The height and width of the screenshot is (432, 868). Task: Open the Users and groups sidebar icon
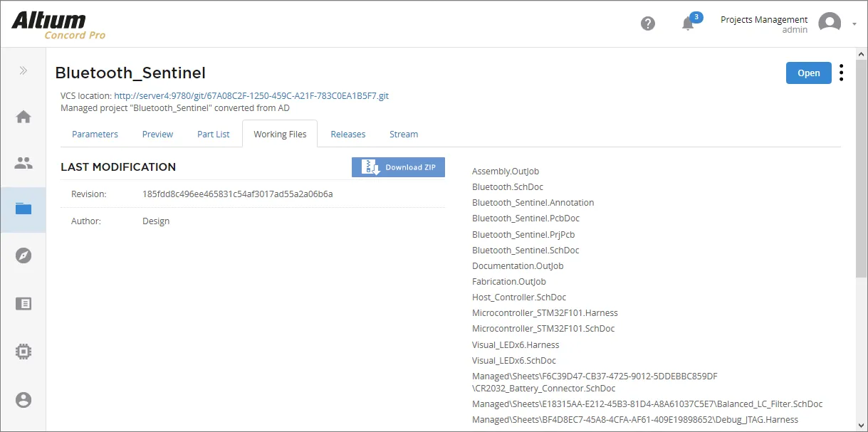coord(23,163)
